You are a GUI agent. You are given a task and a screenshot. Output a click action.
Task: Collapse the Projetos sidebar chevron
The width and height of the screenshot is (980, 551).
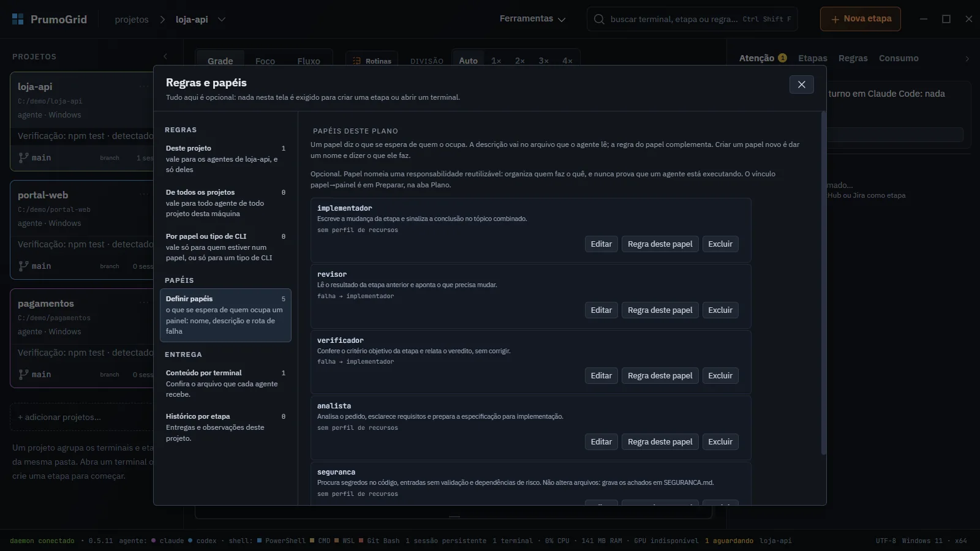click(165, 56)
